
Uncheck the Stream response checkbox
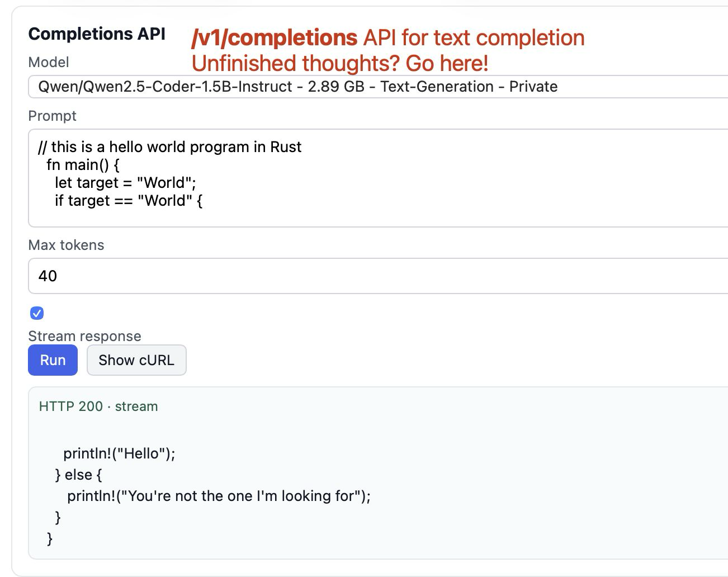(x=36, y=313)
